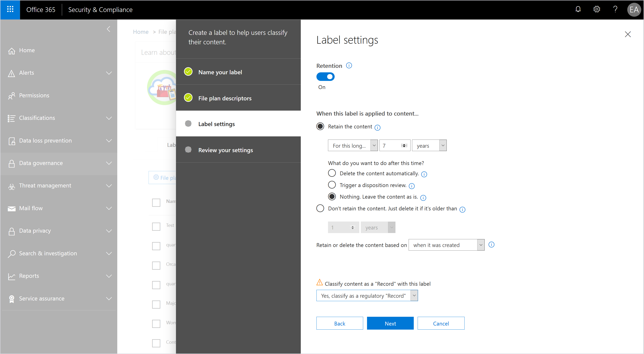The height and width of the screenshot is (354, 644).
Task: Open the Retention info tooltip icon
Action: pyautogui.click(x=349, y=65)
